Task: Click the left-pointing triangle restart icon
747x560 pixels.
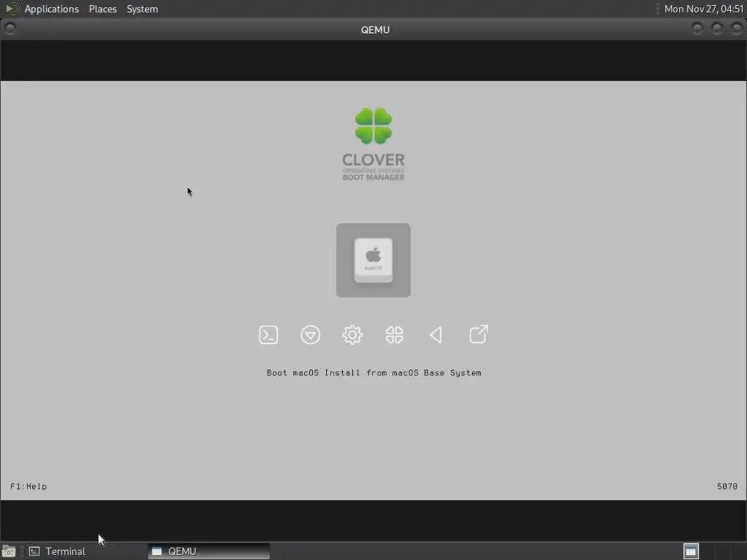Action: coord(436,335)
